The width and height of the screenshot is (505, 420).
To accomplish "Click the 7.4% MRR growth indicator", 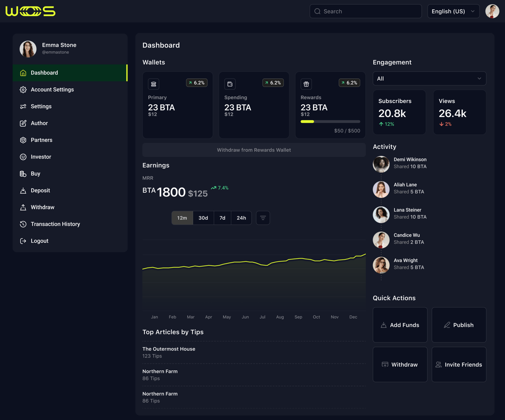I will point(220,188).
